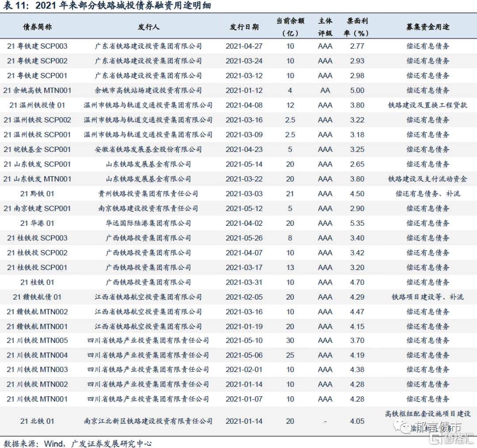The height and width of the screenshot is (448, 477).
Task: Click the 发行日期 column header
Action: [x=244, y=27]
